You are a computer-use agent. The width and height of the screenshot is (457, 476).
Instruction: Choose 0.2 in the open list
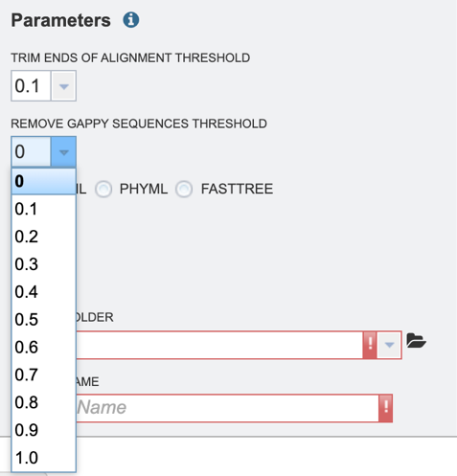pyautogui.click(x=44, y=237)
